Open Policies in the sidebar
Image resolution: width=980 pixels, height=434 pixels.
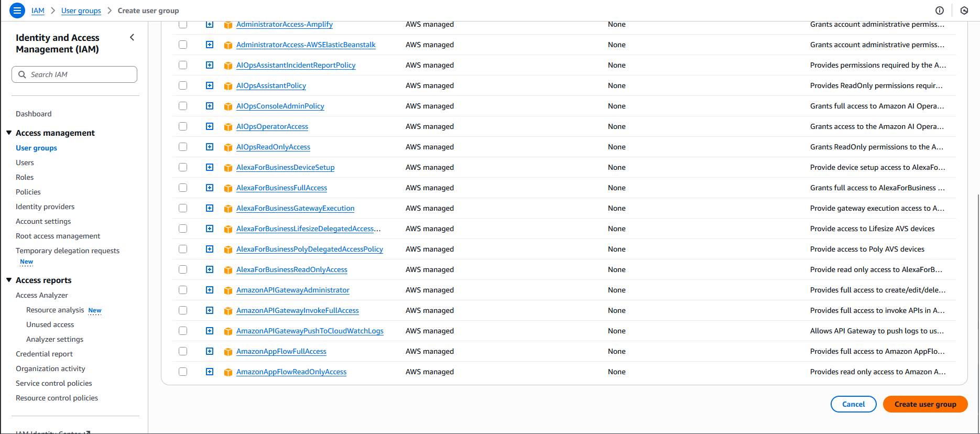28,192
